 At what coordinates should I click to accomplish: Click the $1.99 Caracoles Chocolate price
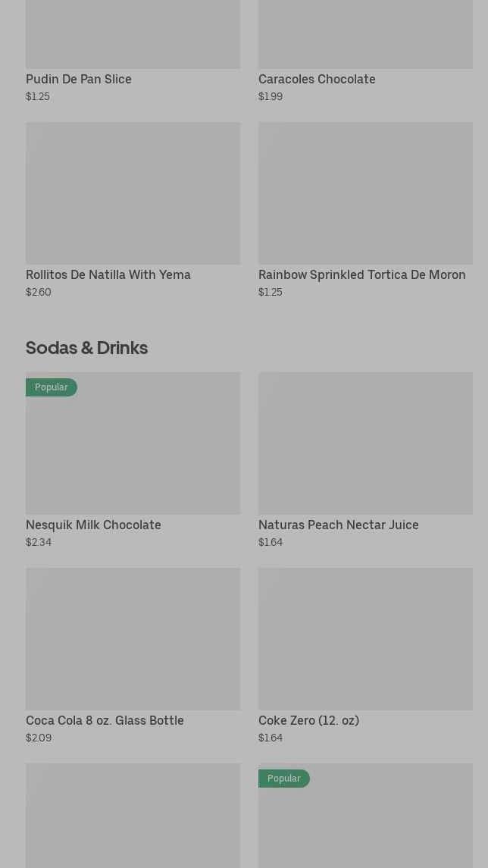(271, 96)
